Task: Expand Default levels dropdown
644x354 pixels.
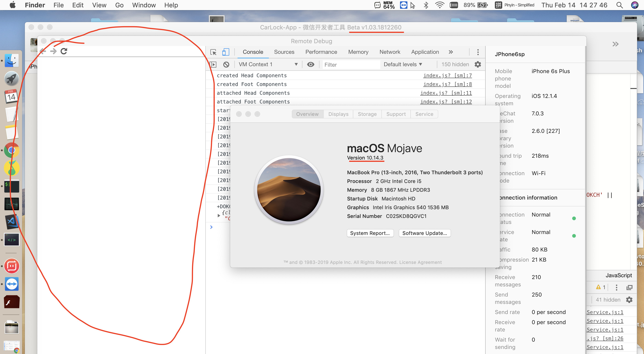Action: (403, 64)
